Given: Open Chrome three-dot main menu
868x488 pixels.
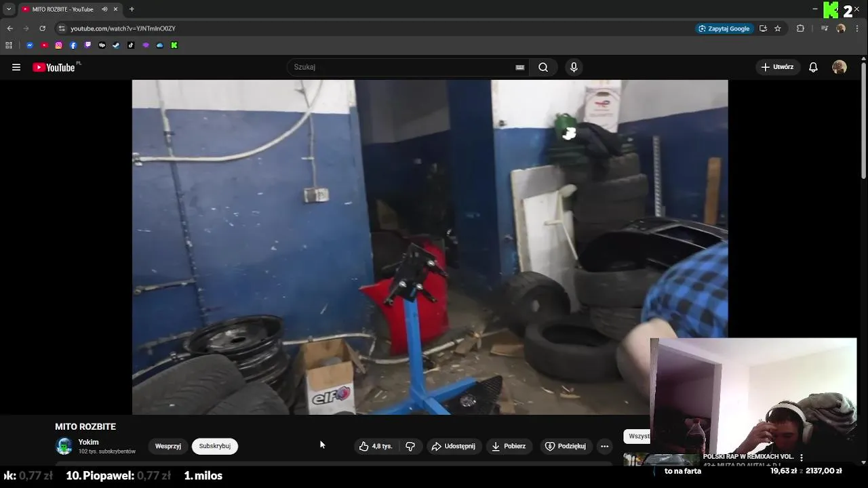Looking at the screenshot, I should (857, 28).
